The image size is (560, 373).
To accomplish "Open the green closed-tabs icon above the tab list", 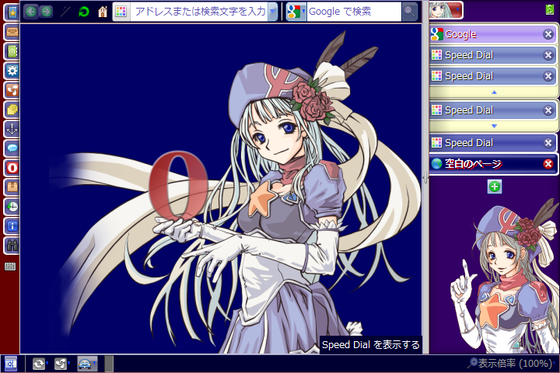I will tap(550, 10).
